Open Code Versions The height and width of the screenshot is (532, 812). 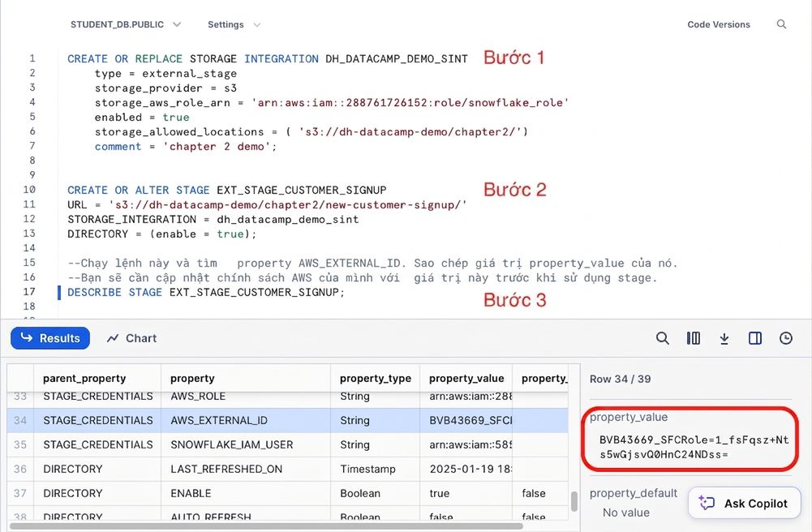pyautogui.click(x=718, y=24)
